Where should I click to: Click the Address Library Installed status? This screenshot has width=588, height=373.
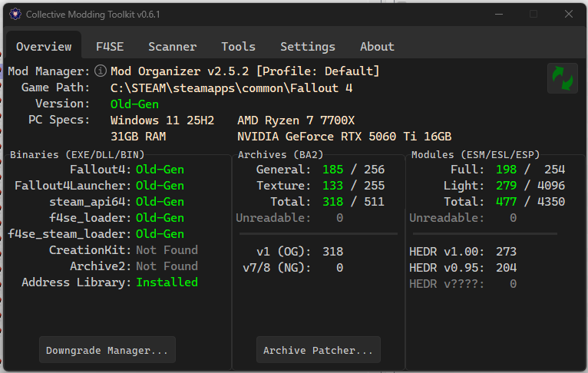click(167, 282)
